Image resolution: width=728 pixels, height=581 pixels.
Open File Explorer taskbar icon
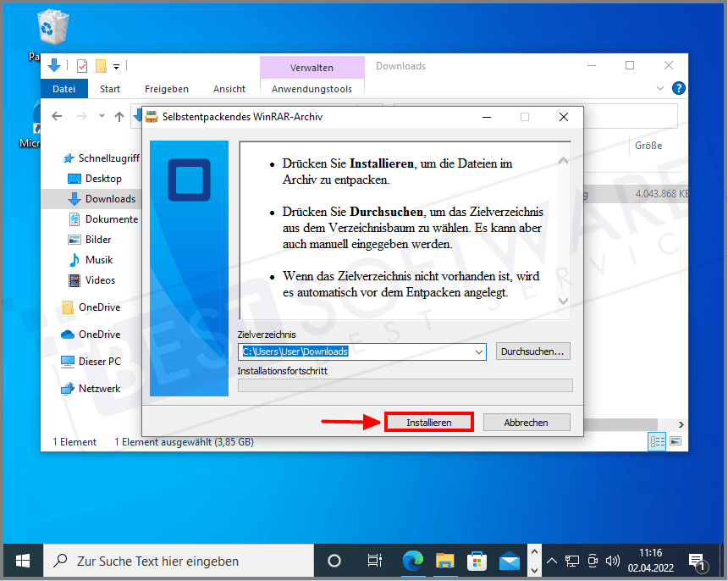click(x=445, y=561)
